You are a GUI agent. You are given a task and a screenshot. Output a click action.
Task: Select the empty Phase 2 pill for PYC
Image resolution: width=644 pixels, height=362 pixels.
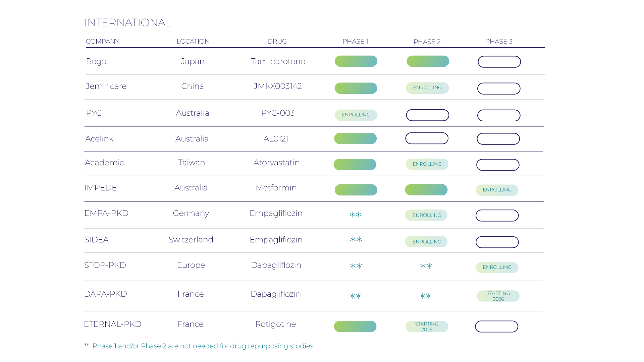pyautogui.click(x=427, y=115)
